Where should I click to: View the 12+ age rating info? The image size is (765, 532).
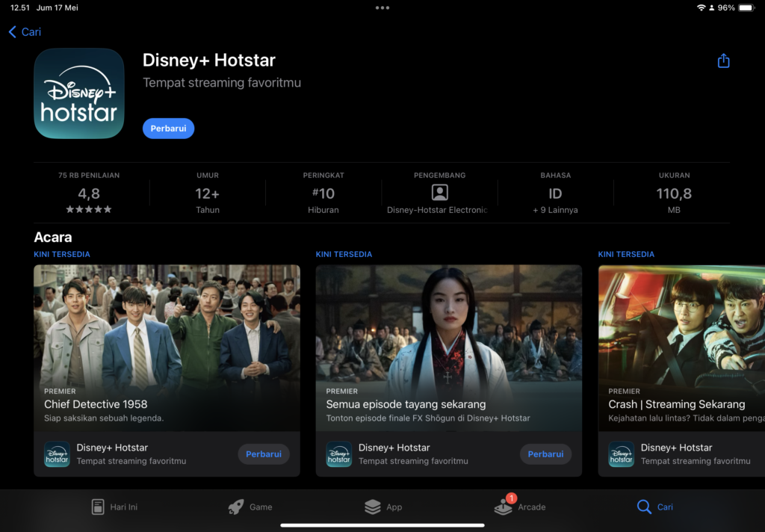(208, 194)
